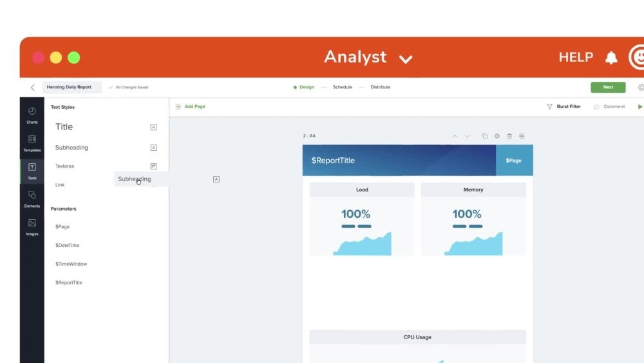The image size is (644, 363).
Task: Click the Burst Filter button
Action: tap(564, 106)
